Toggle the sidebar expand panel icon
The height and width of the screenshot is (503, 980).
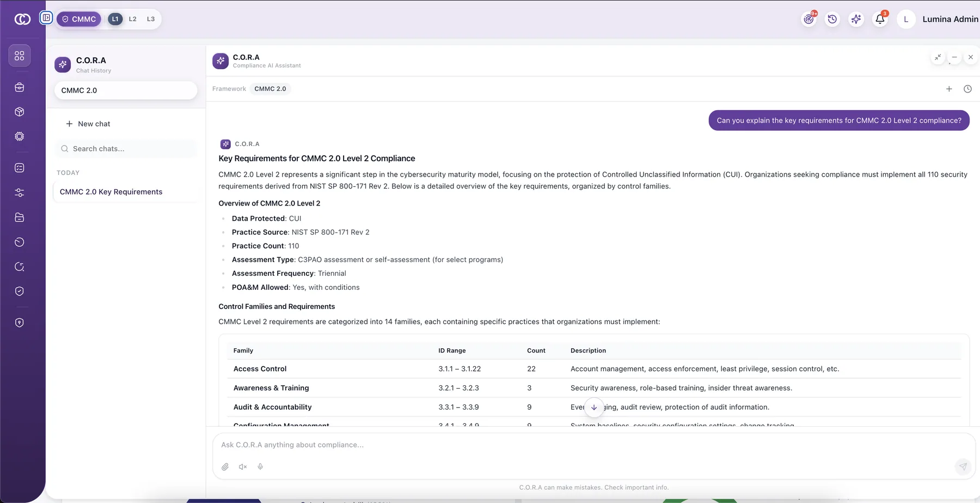(46, 18)
